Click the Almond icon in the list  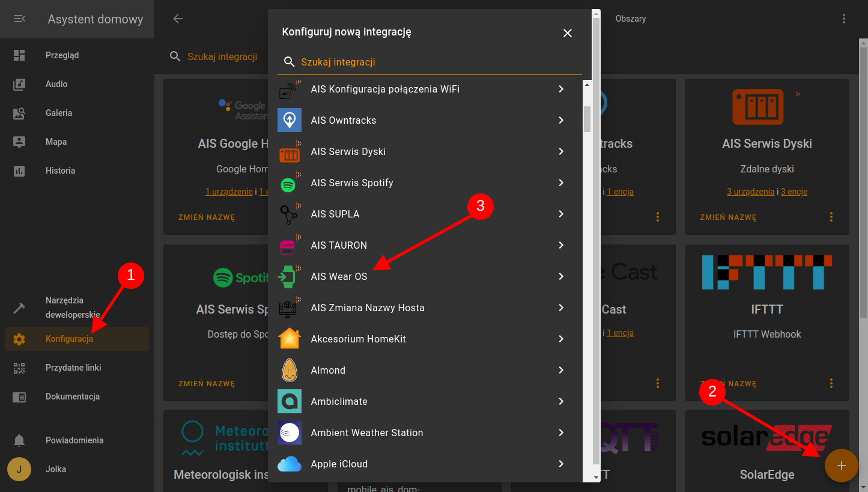coord(290,370)
